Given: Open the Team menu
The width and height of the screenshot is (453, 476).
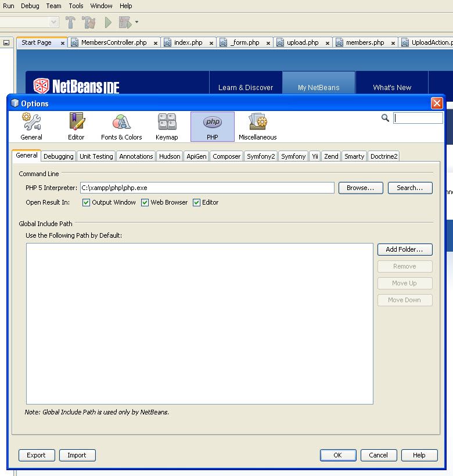Looking at the screenshot, I should pos(53,6).
